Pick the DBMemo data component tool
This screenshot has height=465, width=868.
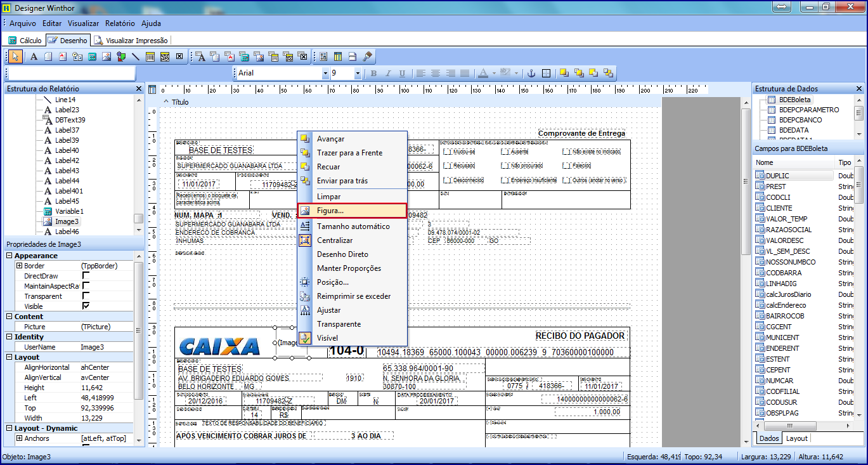(x=215, y=56)
